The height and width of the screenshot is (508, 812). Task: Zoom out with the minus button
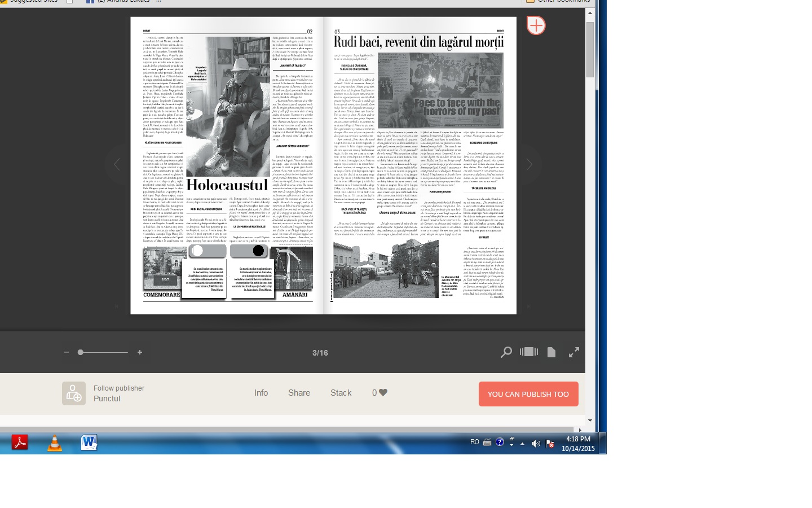click(x=67, y=352)
